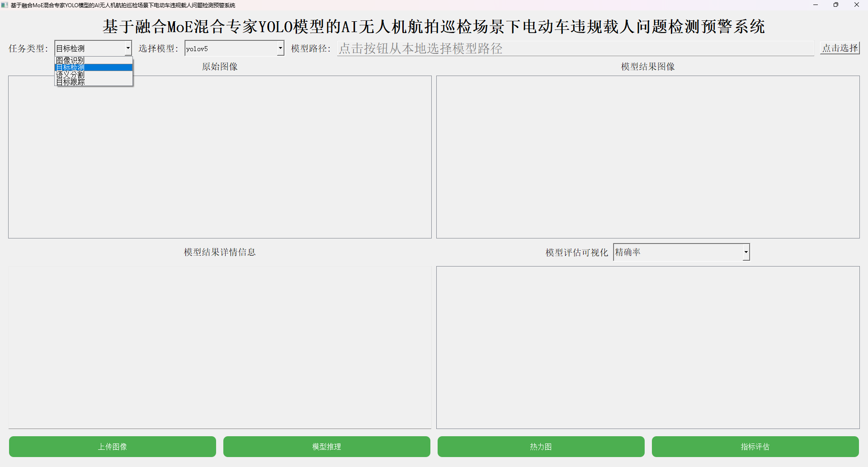This screenshot has height=467, width=868.
Task: Click inside the 原始图像 display panel
Action: click(220, 157)
